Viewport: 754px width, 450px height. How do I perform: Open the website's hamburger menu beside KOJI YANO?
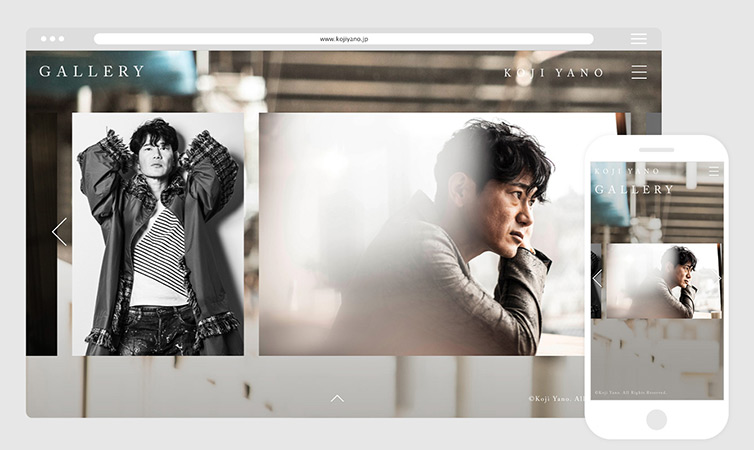click(x=639, y=72)
